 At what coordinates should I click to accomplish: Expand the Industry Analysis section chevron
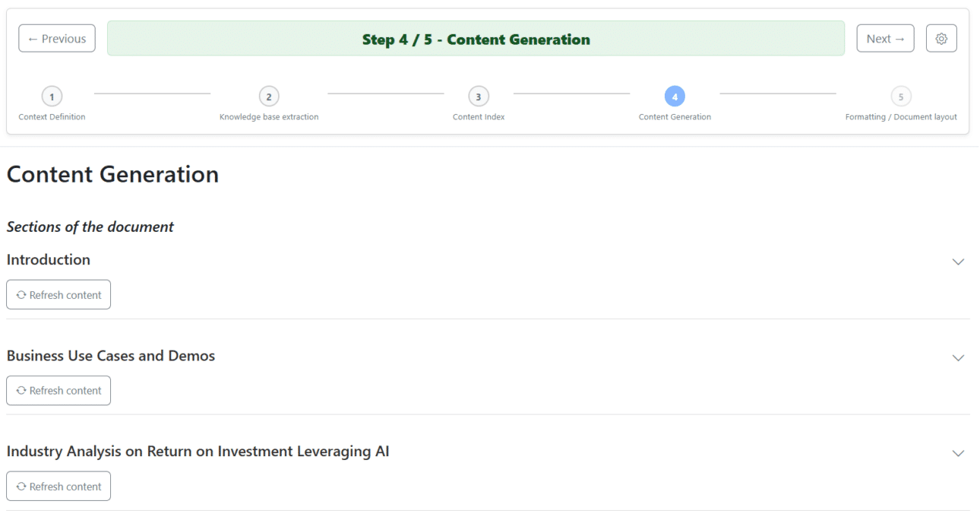(x=958, y=453)
